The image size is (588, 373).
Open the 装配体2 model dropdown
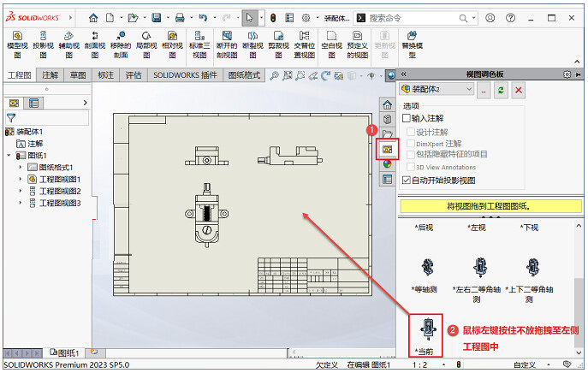click(436, 89)
